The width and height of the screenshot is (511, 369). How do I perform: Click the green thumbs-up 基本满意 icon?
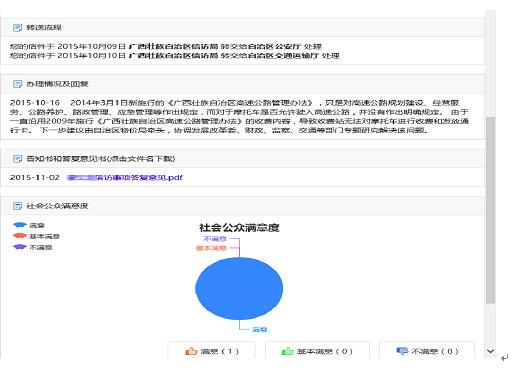coord(287,351)
